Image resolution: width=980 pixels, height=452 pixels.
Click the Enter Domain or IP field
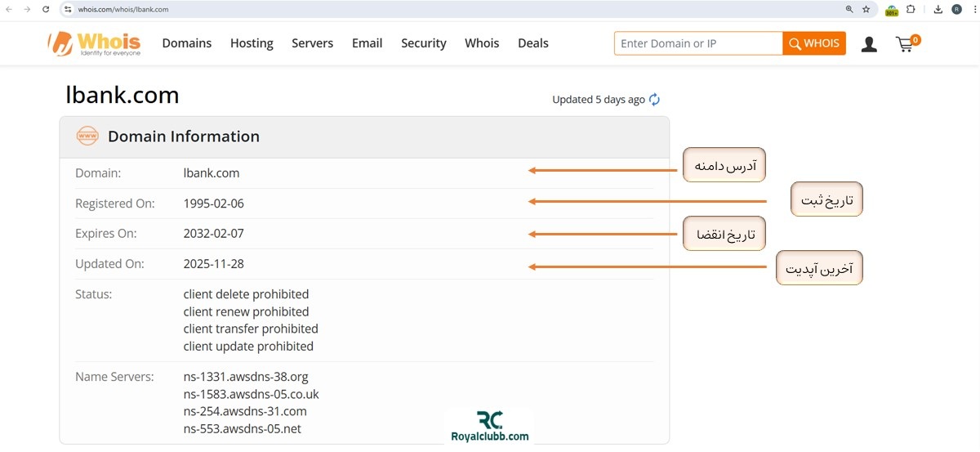[697, 43]
